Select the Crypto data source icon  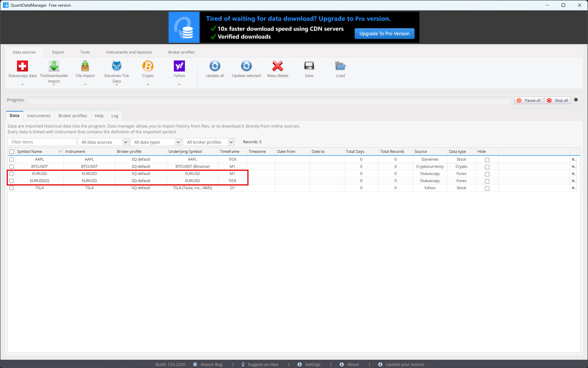pyautogui.click(x=148, y=66)
